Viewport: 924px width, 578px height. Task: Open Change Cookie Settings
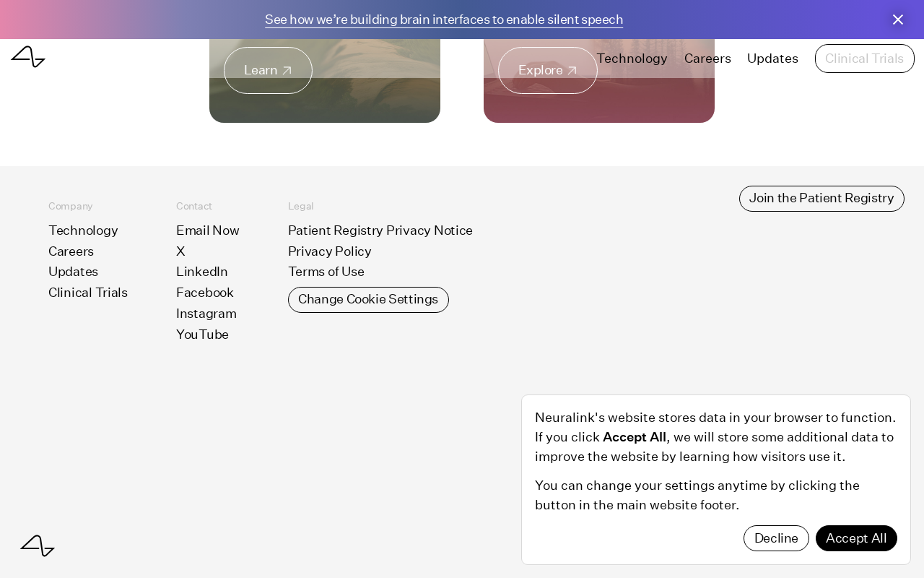368,300
